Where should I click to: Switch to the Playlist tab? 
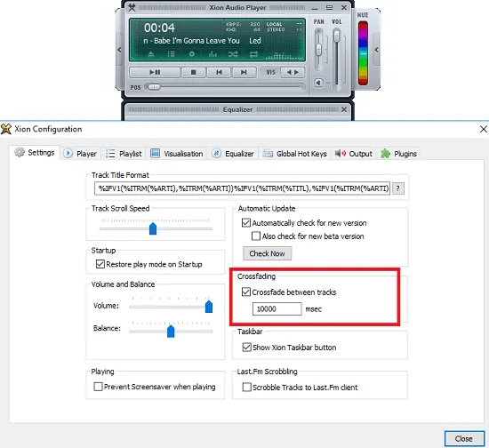coord(124,154)
